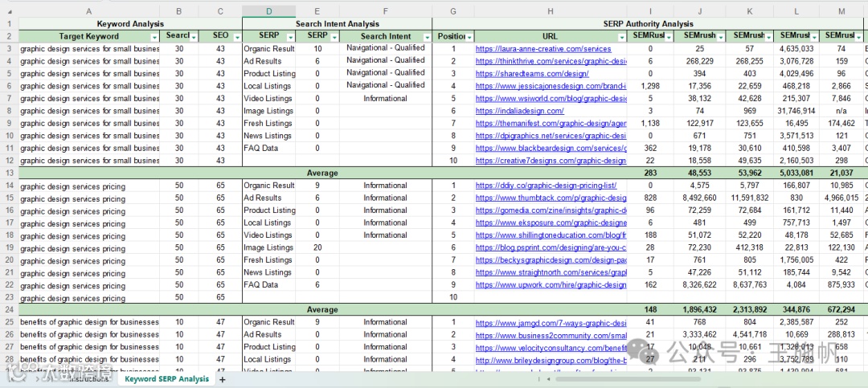Click the horizontal scrollbar thumb
Screen dimensions: 868x388
628,380
